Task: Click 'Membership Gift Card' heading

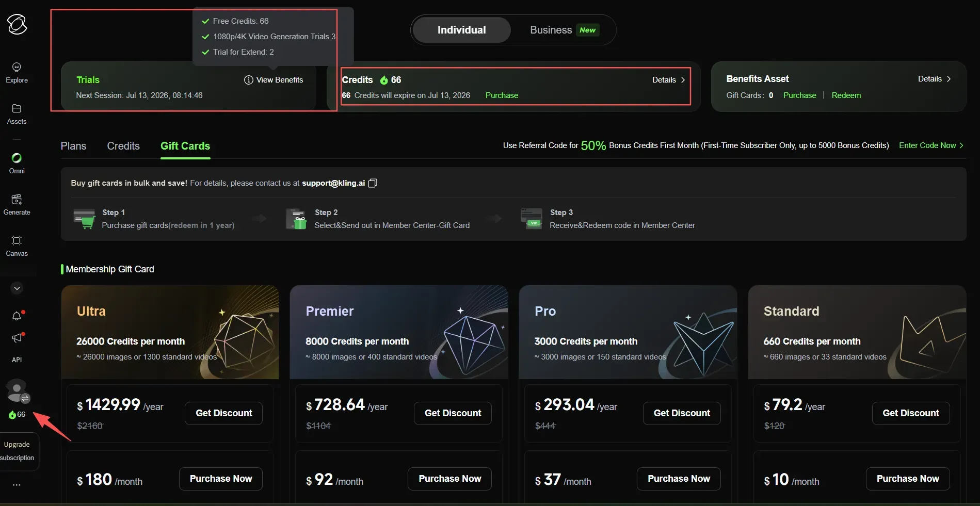Action: pos(110,269)
